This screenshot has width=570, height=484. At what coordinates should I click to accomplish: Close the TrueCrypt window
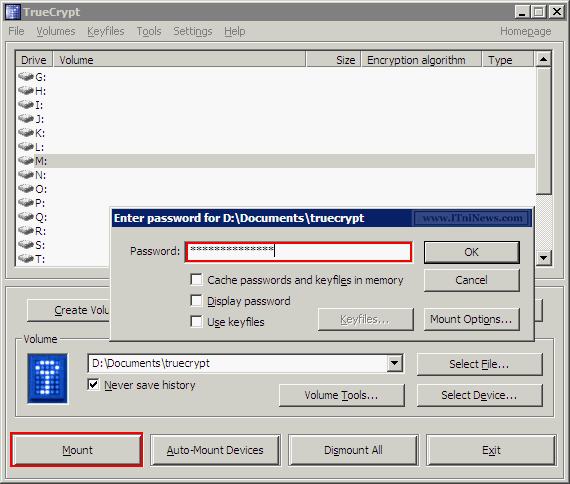point(557,12)
